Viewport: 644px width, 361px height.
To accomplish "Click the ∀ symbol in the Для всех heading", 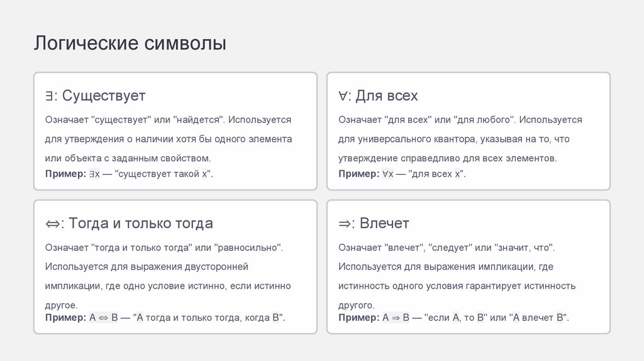I will click(343, 96).
